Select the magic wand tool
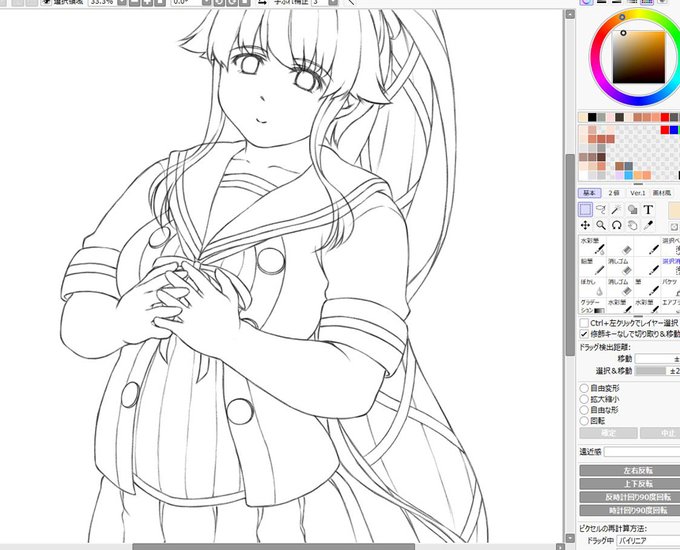This screenshot has width=680, height=550. [x=617, y=210]
